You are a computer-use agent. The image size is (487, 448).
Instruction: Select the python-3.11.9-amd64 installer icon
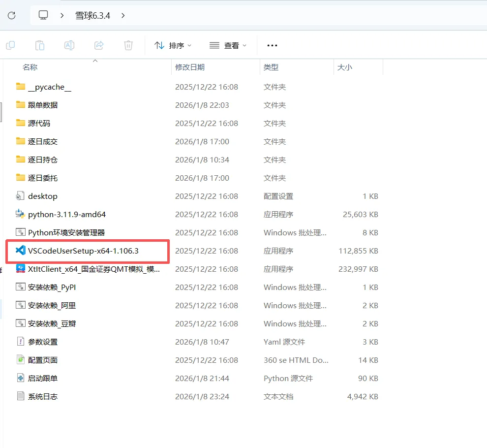coord(20,214)
